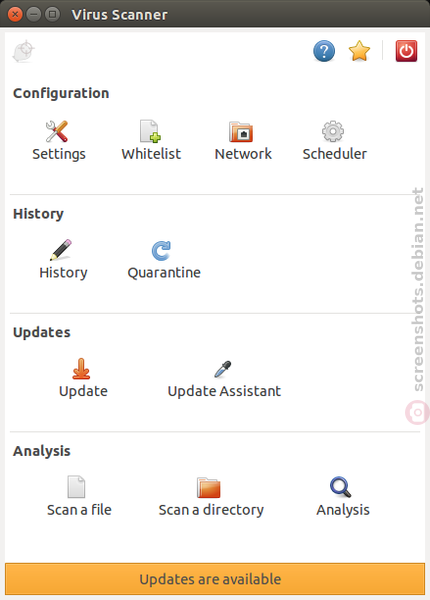
Task: Click the Virus Scanner title bar
Action: [215, 14]
